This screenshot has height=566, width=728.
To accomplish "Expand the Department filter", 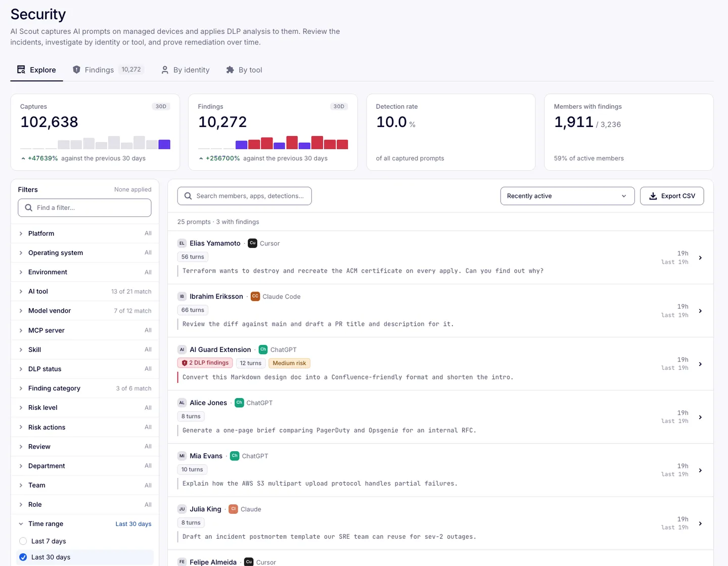I will 85,466.
